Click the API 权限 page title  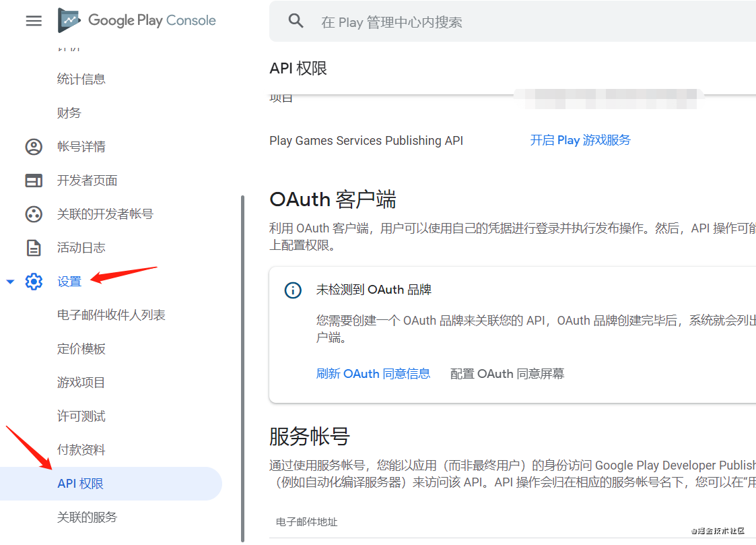pos(298,69)
